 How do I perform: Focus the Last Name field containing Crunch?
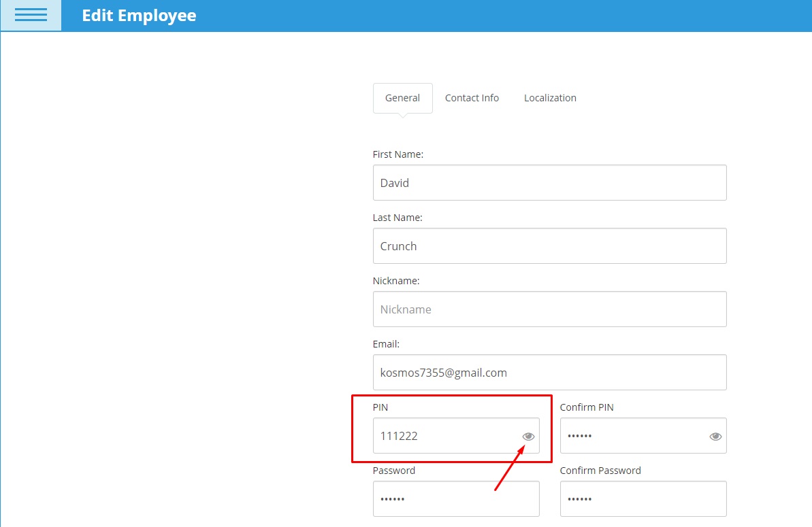[549, 246]
